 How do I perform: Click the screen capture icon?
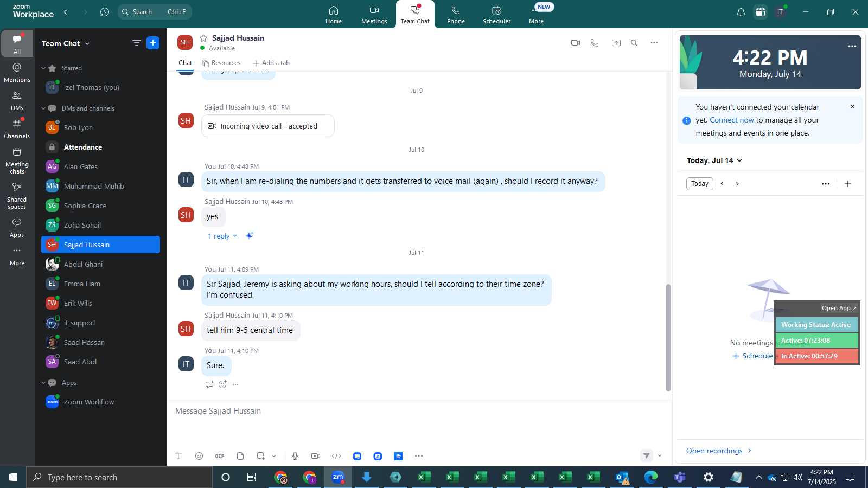click(x=261, y=456)
